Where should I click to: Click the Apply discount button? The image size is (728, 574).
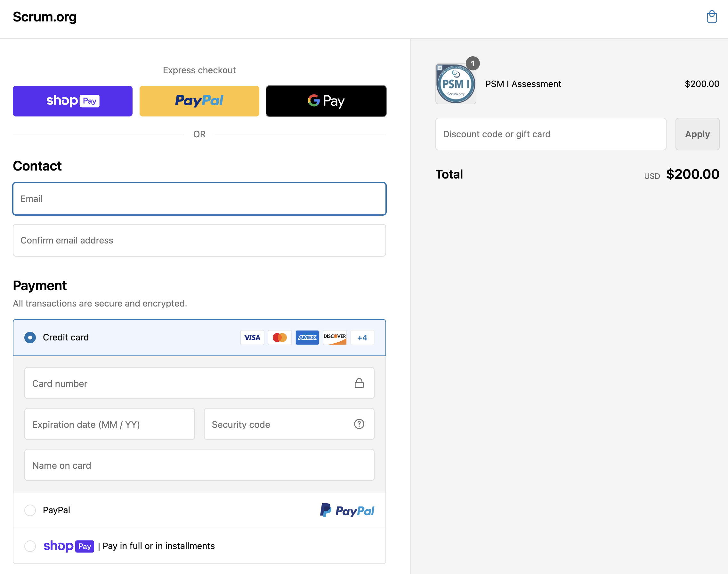[x=697, y=134]
